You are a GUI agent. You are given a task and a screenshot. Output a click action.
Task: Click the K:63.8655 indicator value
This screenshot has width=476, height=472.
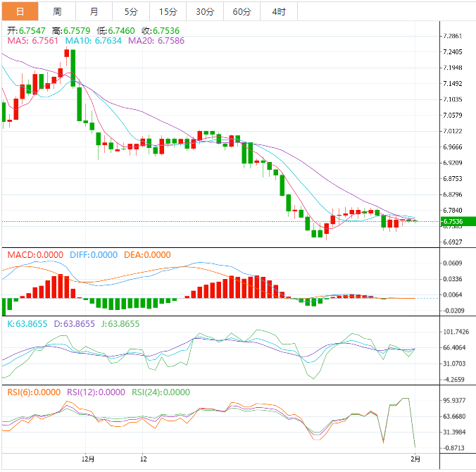[x=27, y=324]
